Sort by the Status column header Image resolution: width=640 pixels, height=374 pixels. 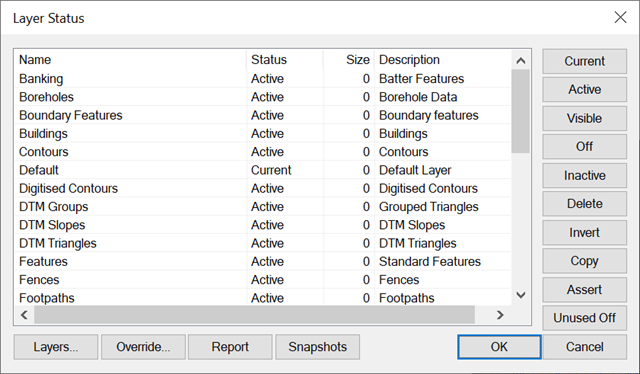[x=285, y=60]
